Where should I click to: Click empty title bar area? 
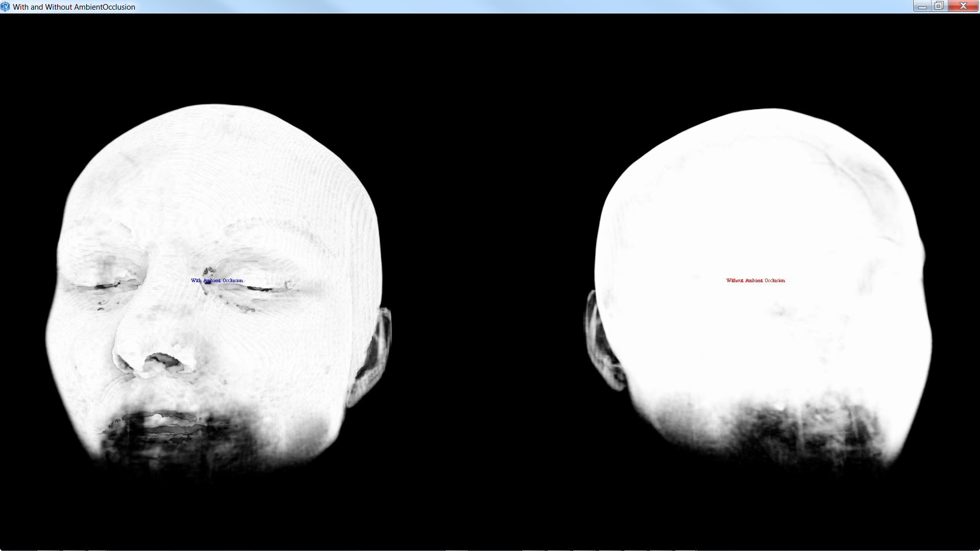(510, 7)
